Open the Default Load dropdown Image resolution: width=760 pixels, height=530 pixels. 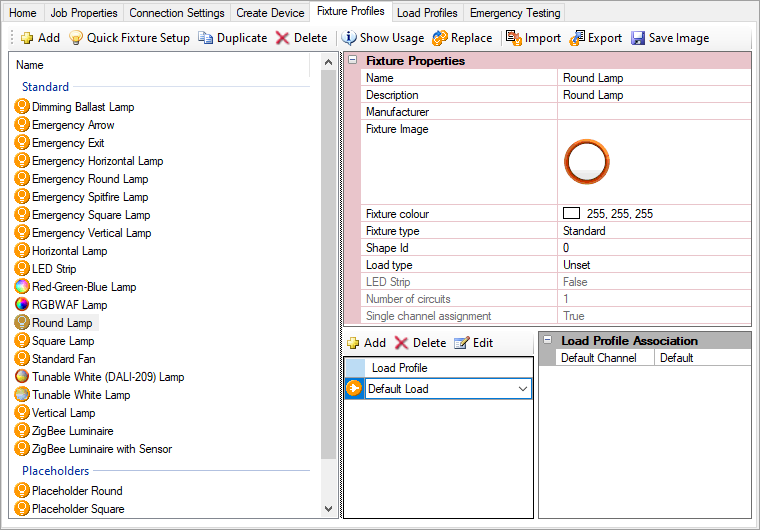(x=522, y=389)
